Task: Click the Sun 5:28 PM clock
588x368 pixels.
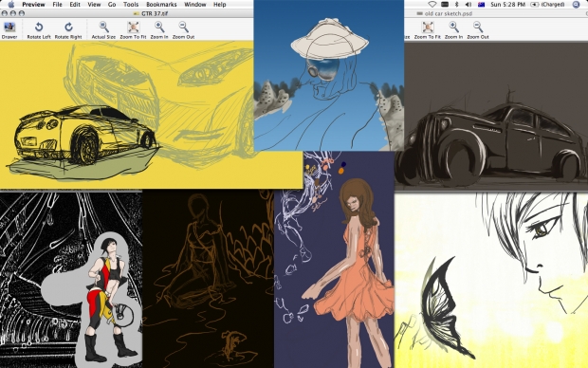Action: [507, 5]
